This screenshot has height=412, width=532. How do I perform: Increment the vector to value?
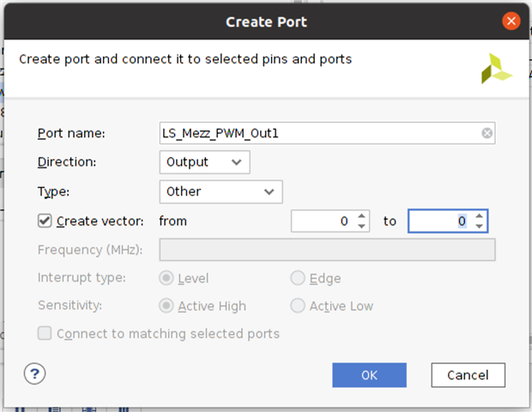479,216
